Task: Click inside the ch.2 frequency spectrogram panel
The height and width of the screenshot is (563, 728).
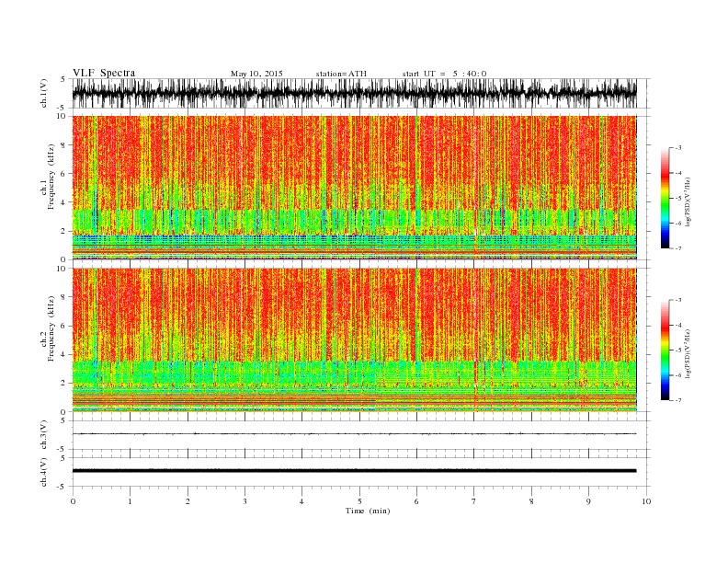Action: tap(354, 340)
